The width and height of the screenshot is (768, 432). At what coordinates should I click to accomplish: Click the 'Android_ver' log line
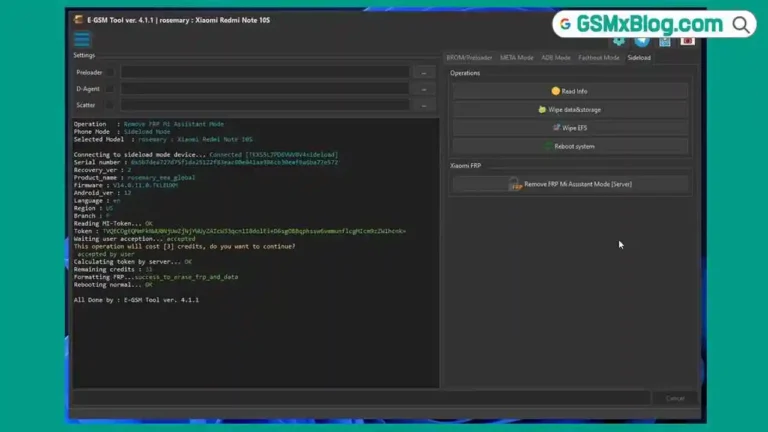coord(102,193)
